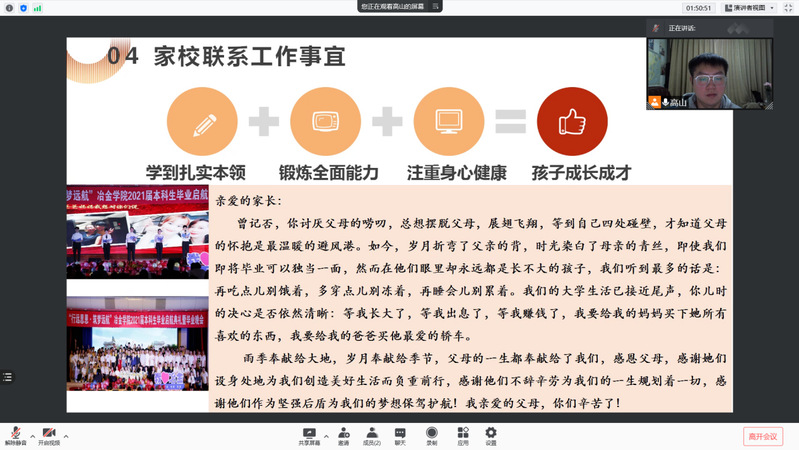Open the invite (邀请) panel
The image size is (799, 450).
click(x=343, y=435)
